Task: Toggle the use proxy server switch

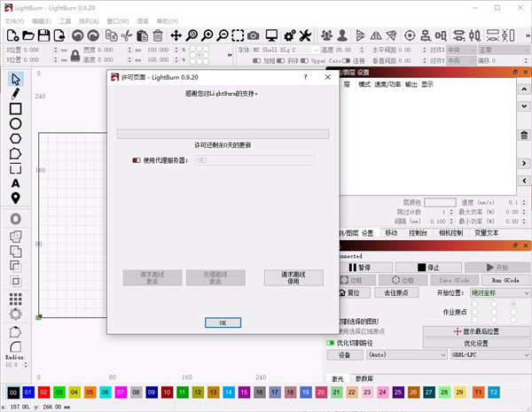Action: 137,160
